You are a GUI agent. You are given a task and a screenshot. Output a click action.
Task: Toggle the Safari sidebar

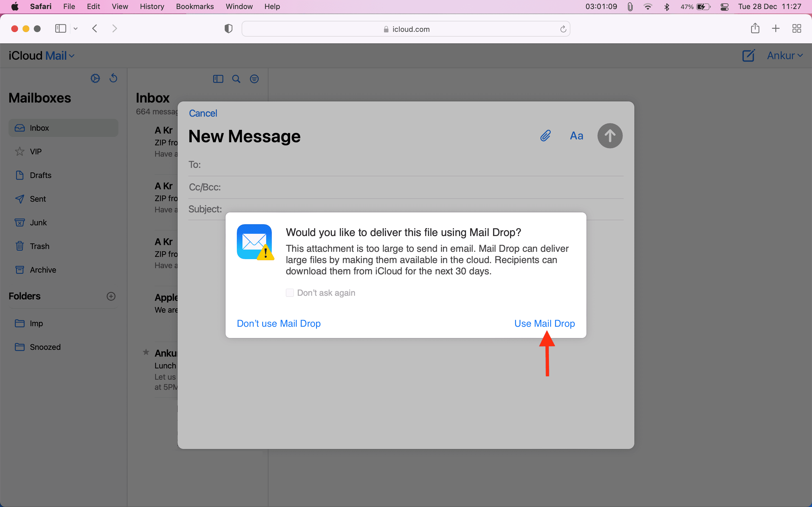60,28
